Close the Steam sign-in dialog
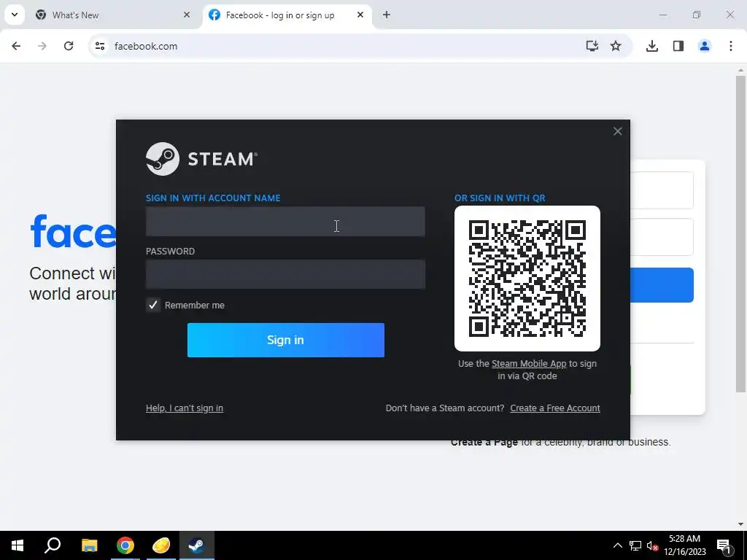Viewport: 747px width, 560px height. coord(617,131)
